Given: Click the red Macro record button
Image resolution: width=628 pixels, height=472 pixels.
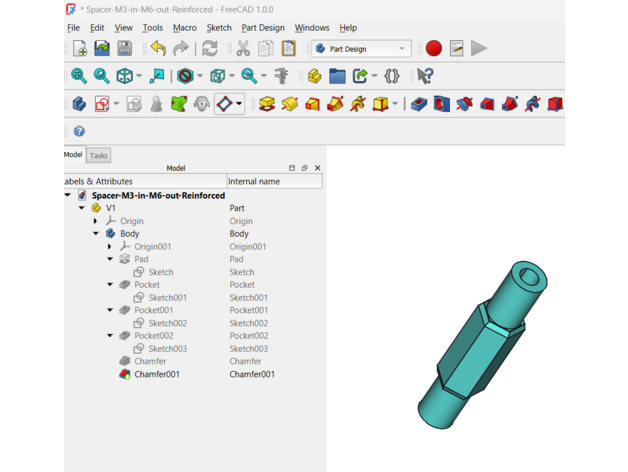Looking at the screenshot, I should 434,49.
